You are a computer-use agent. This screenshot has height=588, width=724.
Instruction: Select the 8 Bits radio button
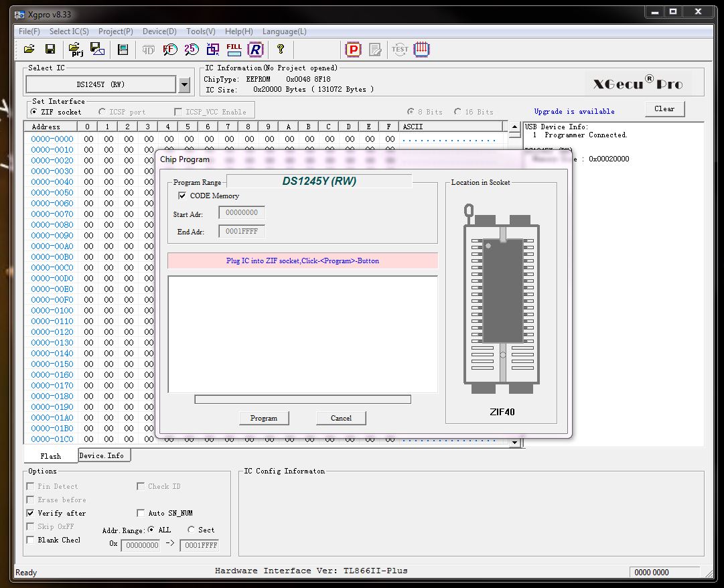pyautogui.click(x=411, y=112)
